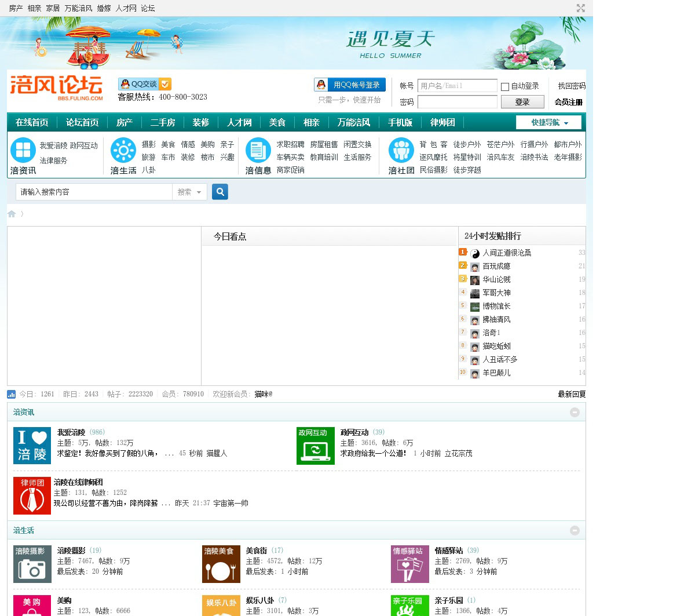
Task: Go to the 律师团 nav tab
Action: 442,122
